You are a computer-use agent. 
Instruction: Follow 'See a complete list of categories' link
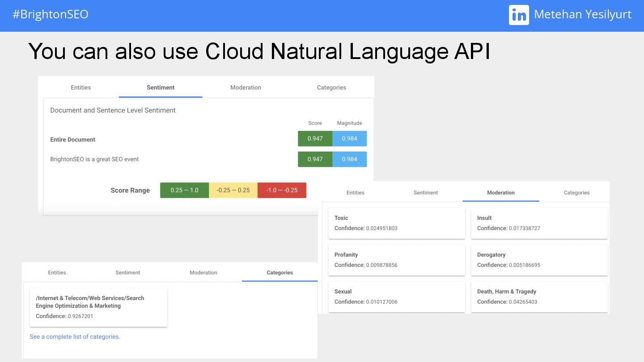click(x=75, y=337)
